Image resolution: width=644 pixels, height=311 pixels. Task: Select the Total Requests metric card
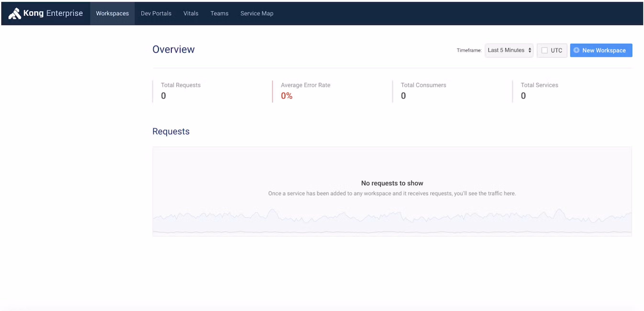[181, 91]
